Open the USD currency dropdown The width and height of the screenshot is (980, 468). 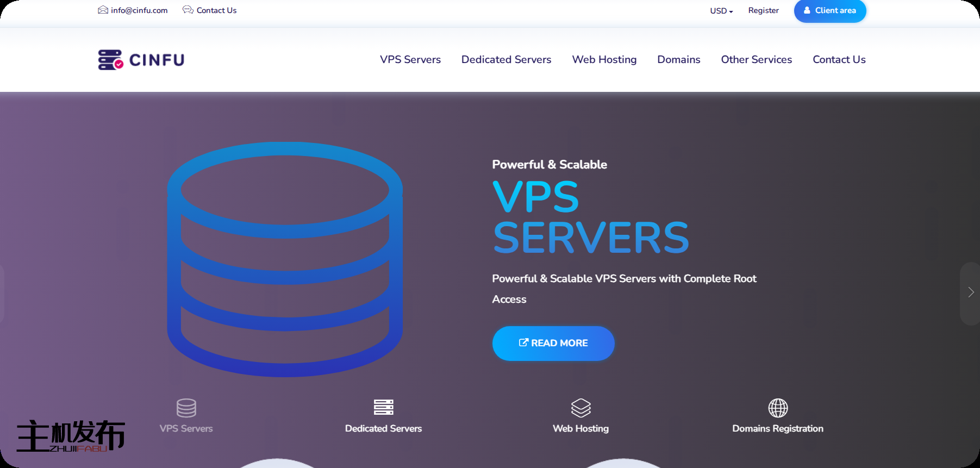(x=721, y=11)
